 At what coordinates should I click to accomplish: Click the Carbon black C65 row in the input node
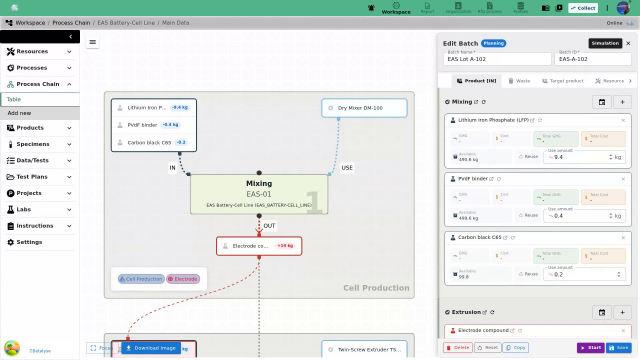[154, 142]
